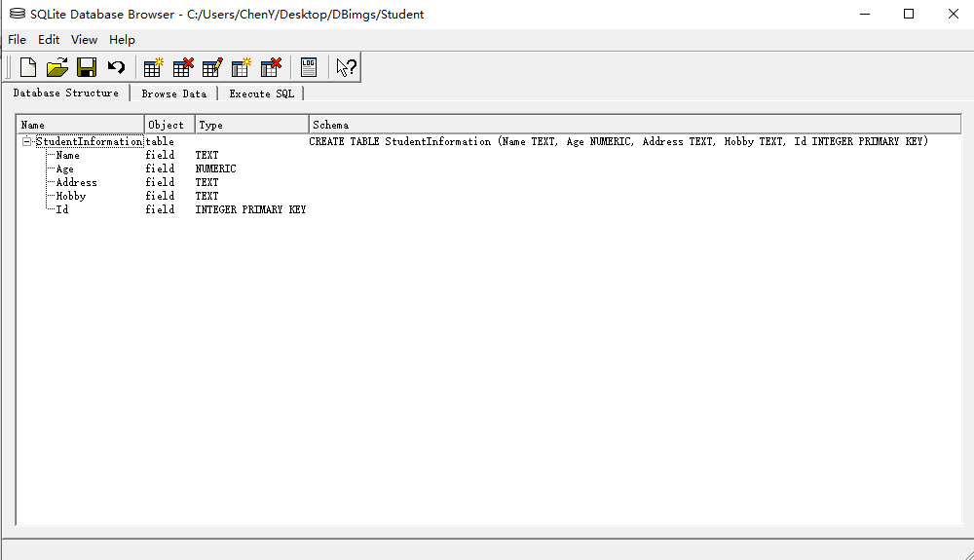Click 'field' object cell in Hobby row
The width and height of the screenshot is (974, 560).
[160, 196]
